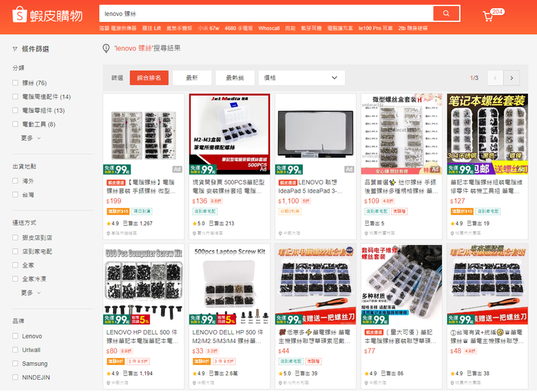537x392 pixels.
Task: Click suggested search 羅技 Lift
Action: (151, 28)
